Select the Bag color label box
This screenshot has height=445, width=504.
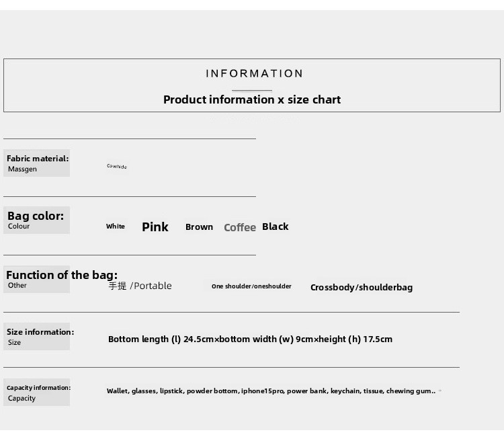[x=37, y=220]
